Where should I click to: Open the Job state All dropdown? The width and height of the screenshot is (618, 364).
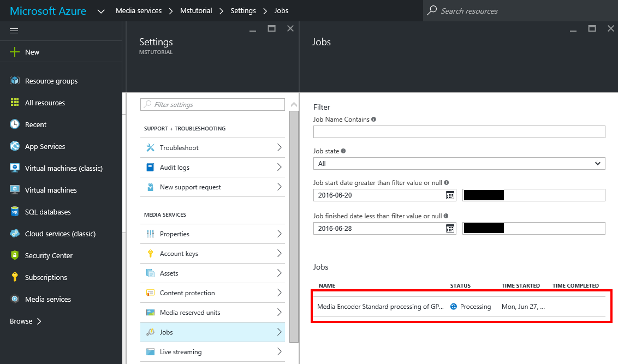point(459,164)
